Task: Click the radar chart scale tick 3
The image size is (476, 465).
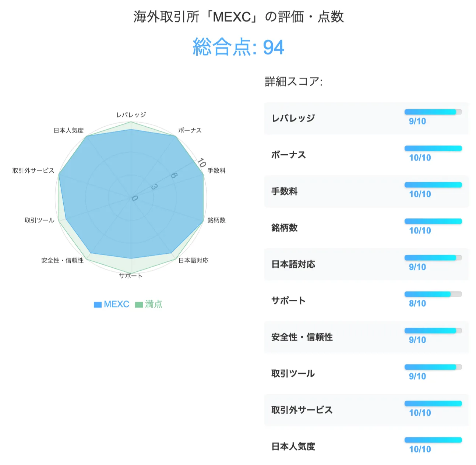Action: [154, 187]
